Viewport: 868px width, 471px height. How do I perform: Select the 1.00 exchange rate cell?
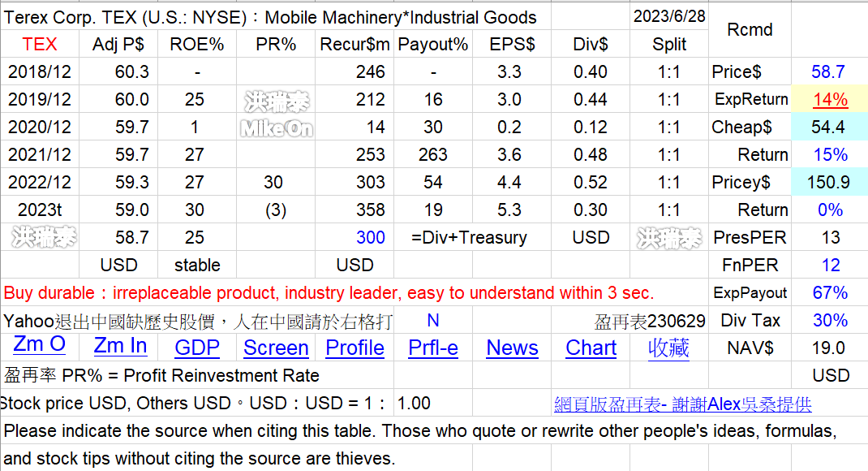click(433, 403)
